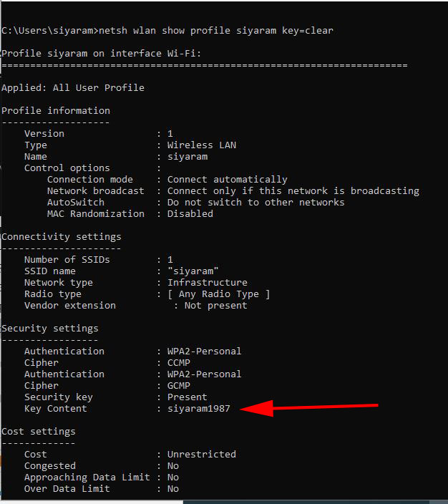Click the Profile information heading

[56, 111]
